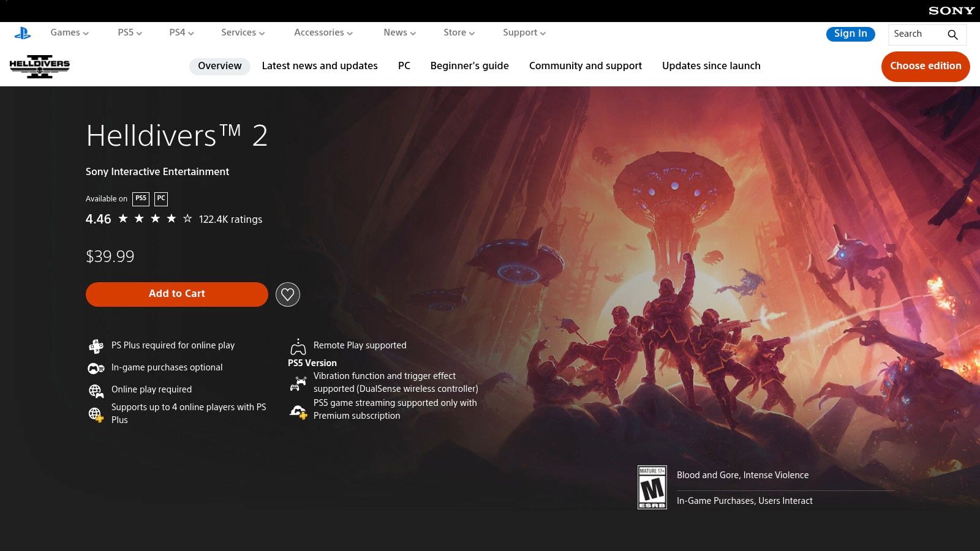The height and width of the screenshot is (551, 980).
Task: Click 'In-Game Purchases, Users Interact' text
Action: 745,501
